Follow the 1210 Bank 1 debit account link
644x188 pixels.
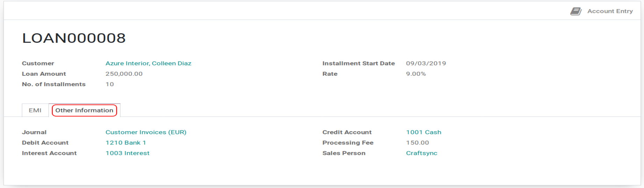pos(125,143)
